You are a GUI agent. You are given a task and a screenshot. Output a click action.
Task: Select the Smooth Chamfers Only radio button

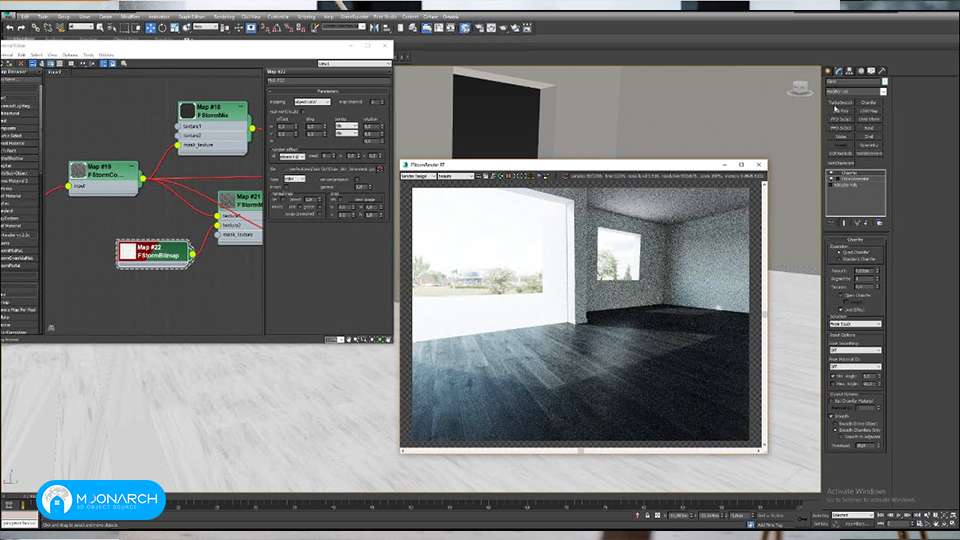[835, 430]
